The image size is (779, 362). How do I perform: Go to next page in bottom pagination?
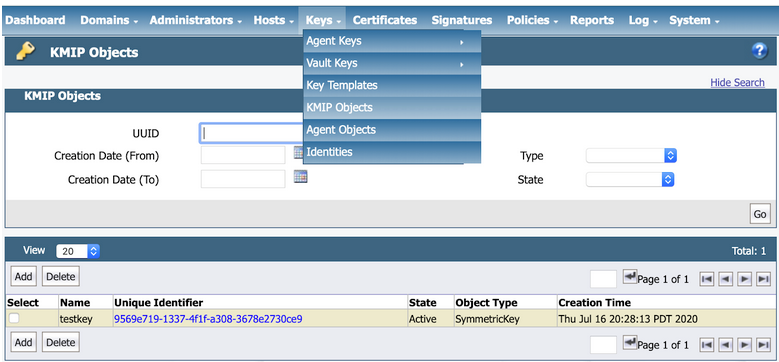744,345
